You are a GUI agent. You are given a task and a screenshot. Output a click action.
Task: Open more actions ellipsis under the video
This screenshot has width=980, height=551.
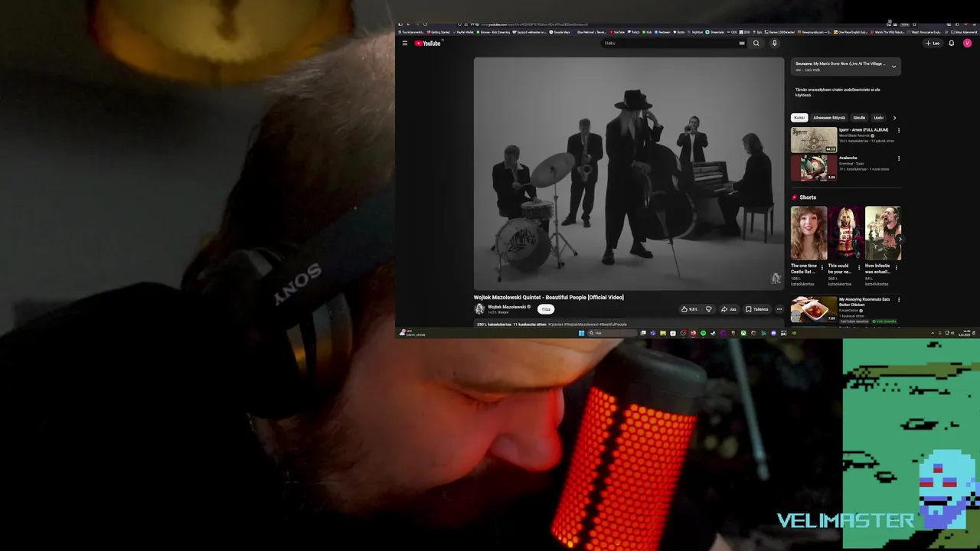[779, 309]
